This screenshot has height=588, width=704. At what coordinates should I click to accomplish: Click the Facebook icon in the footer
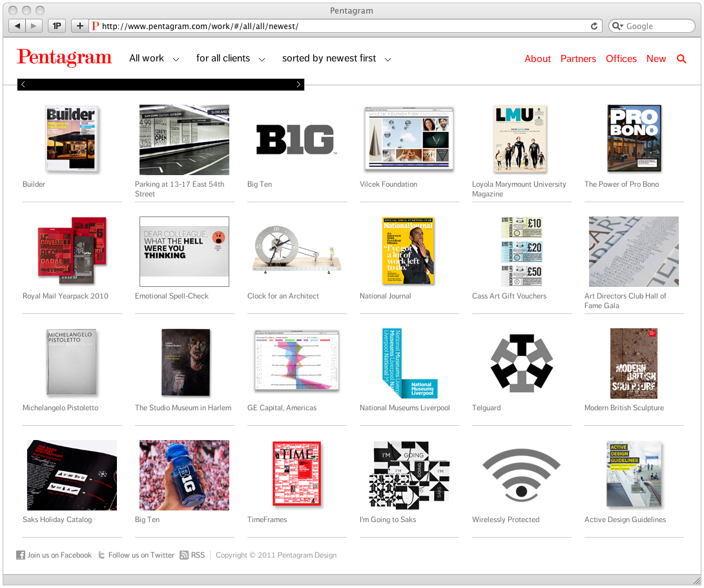pyautogui.click(x=21, y=555)
